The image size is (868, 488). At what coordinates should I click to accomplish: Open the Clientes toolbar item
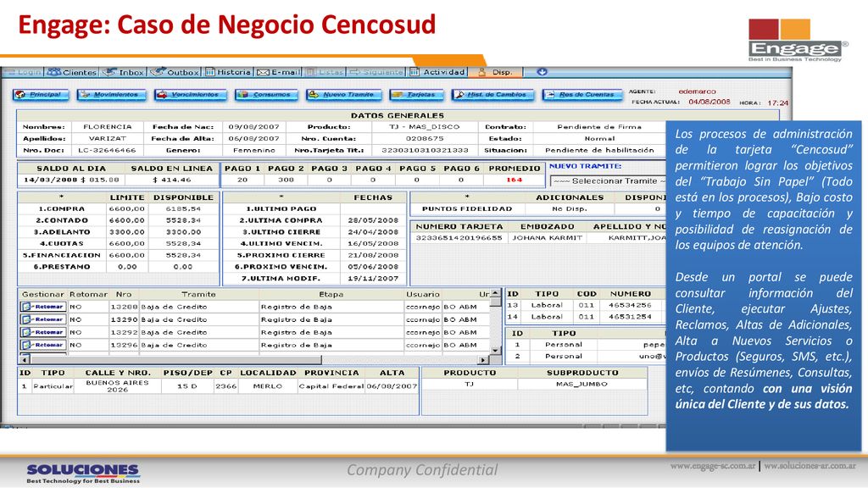click(x=72, y=72)
